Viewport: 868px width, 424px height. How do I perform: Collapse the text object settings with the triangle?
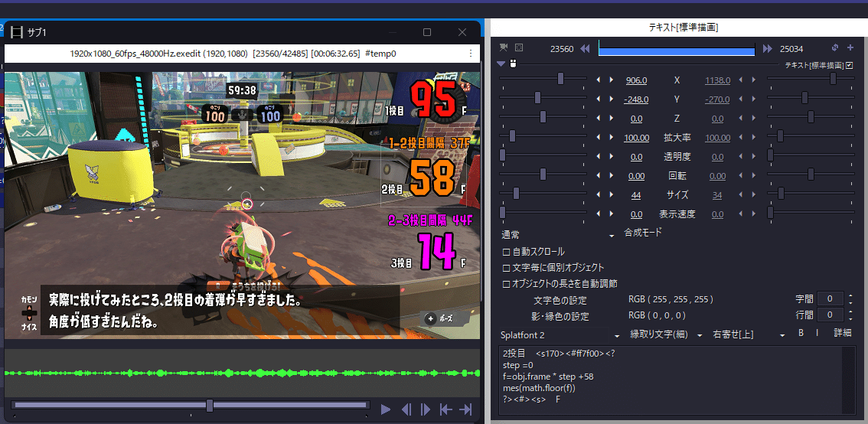click(501, 64)
